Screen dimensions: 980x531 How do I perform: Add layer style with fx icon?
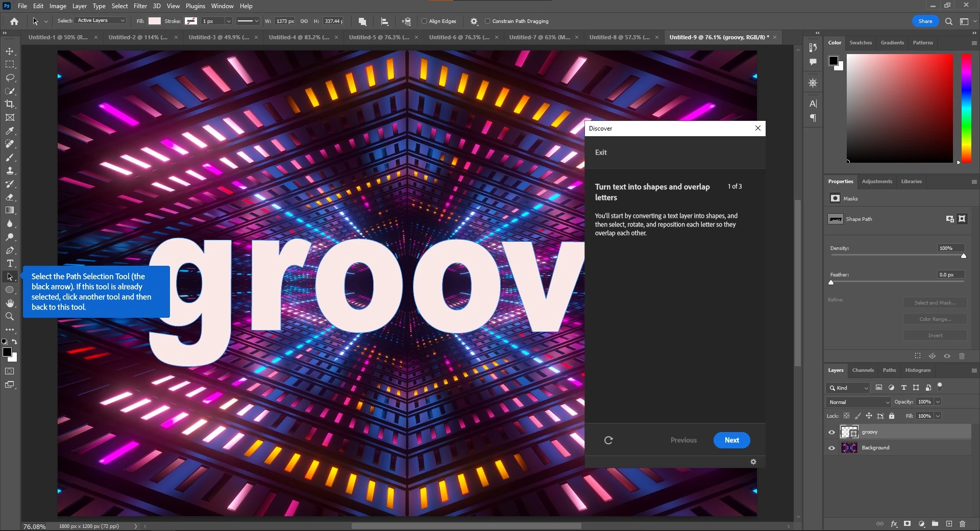[x=894, y=524]
